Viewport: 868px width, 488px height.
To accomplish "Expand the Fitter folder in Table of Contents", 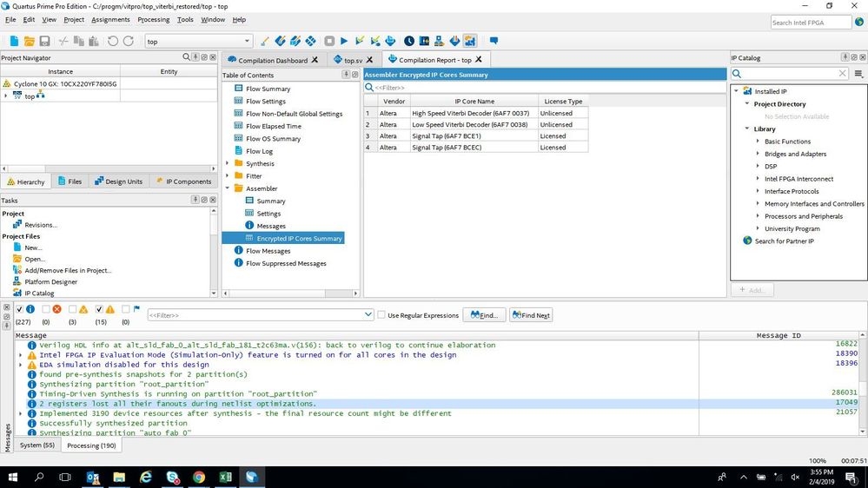I will [x=228, y=176].
